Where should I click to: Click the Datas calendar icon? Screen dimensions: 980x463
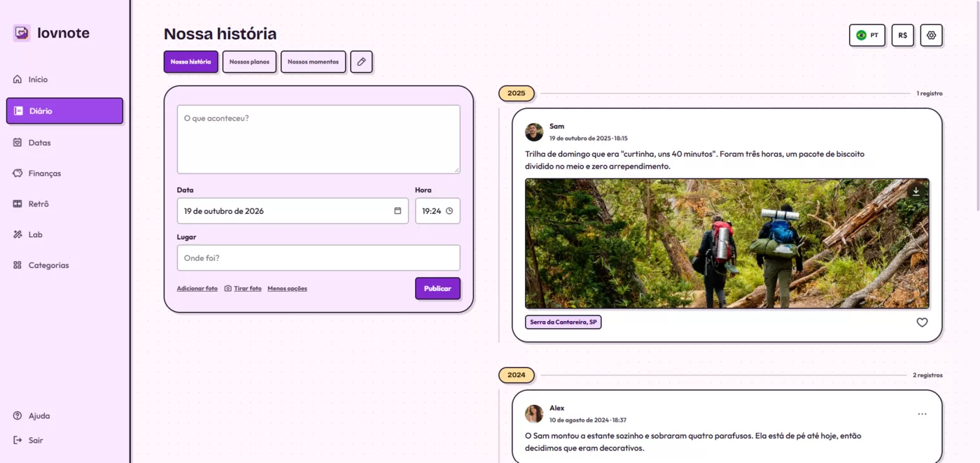17,143
